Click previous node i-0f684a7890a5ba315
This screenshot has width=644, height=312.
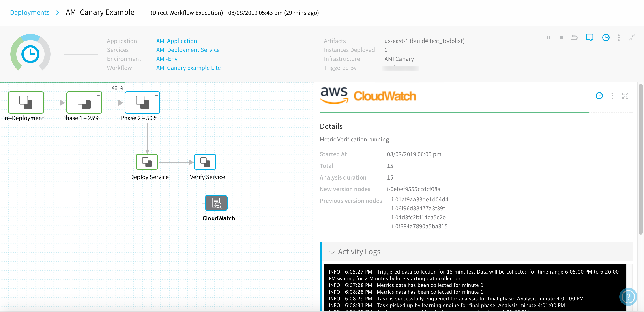(419, 226)
